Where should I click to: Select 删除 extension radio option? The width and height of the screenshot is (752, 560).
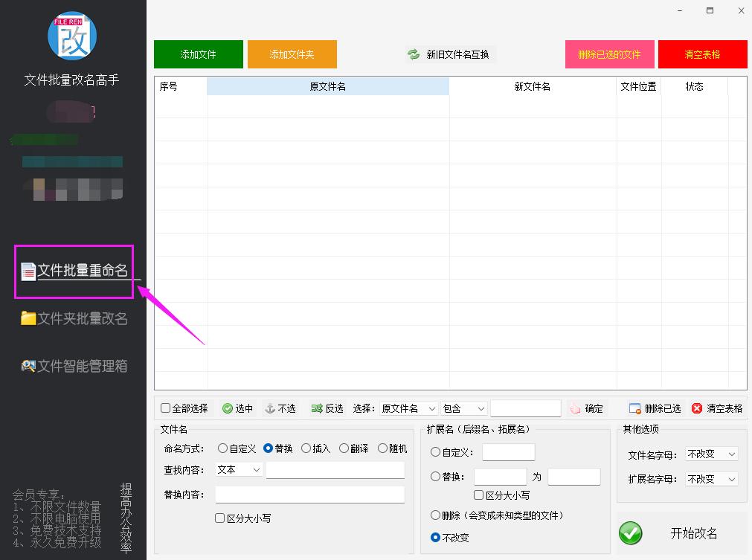coord(435,515)
